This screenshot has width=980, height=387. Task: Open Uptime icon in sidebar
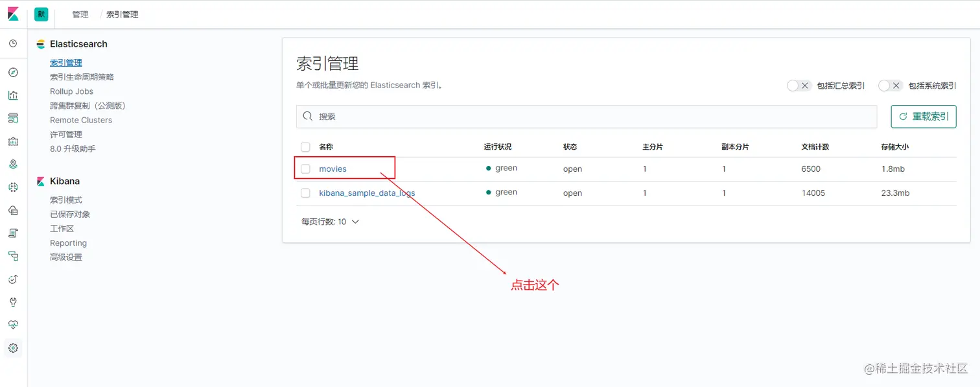point(13,279)
